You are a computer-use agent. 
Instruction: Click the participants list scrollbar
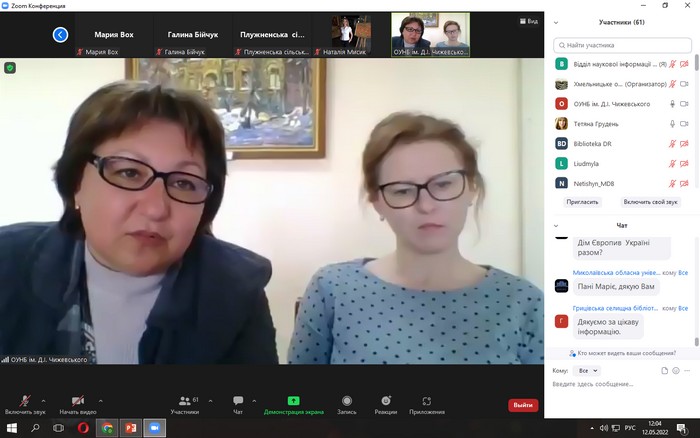696,63
